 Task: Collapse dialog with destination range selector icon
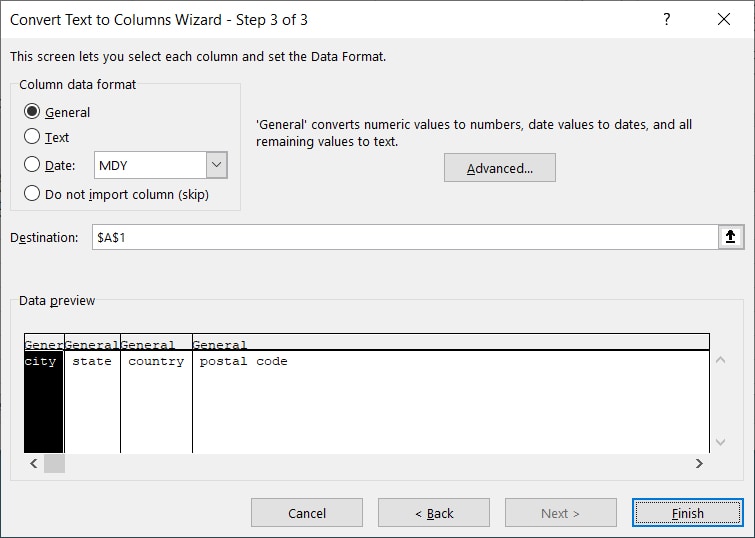(730, 237)
